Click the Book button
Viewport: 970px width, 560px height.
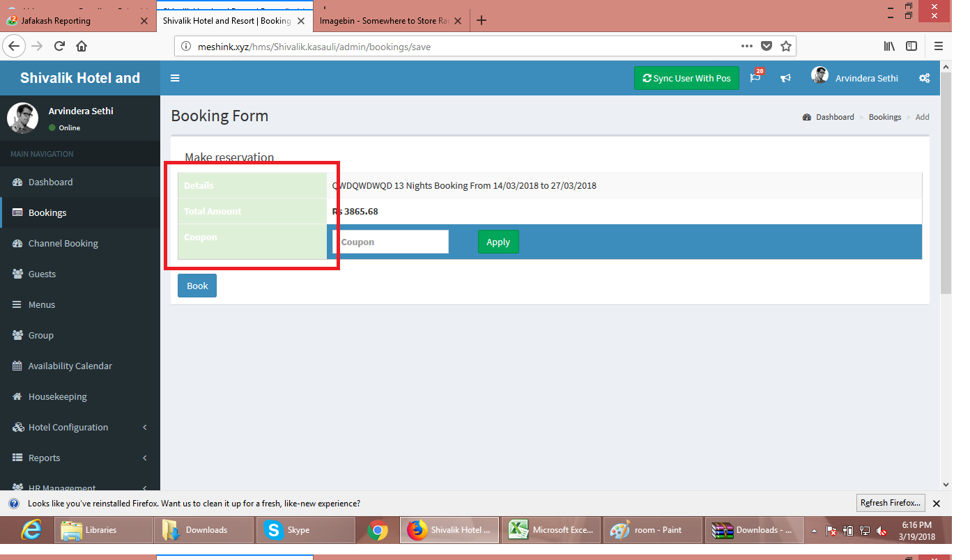click(197, 286)
